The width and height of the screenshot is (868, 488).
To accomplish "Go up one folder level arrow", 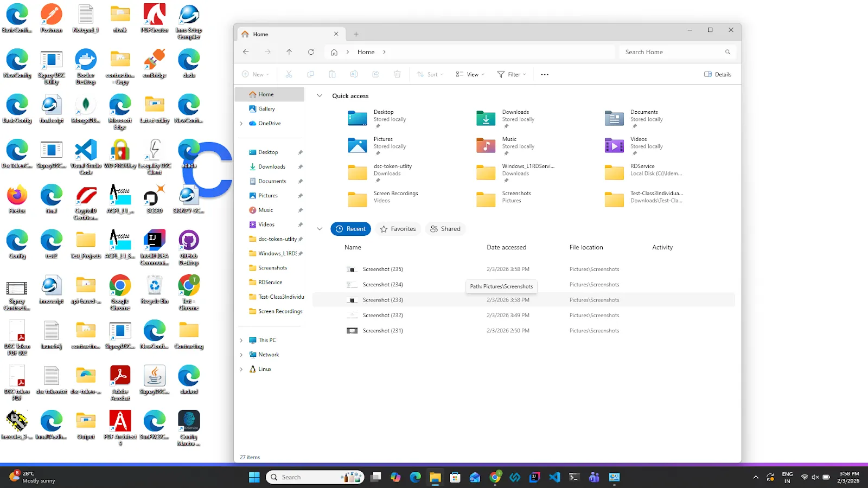I will pyautogui.click(x=289, y=52).
